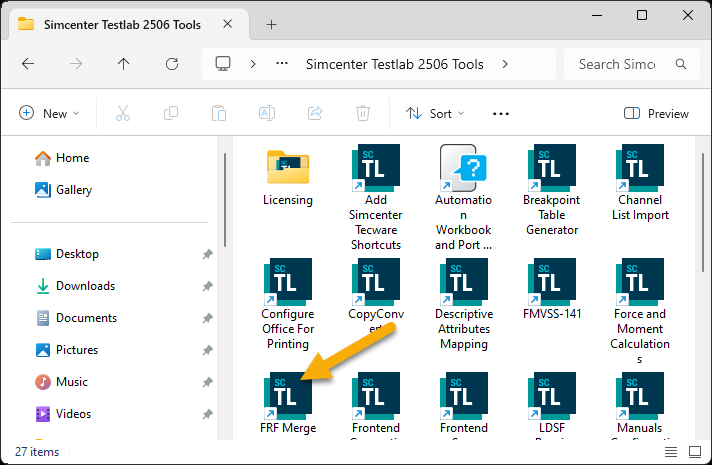Image resolution: width=712 pixels, height=465 pixels.
Task: Select the Breakpoint Table Generator shortcut
Action: click(x=552, y=168)
